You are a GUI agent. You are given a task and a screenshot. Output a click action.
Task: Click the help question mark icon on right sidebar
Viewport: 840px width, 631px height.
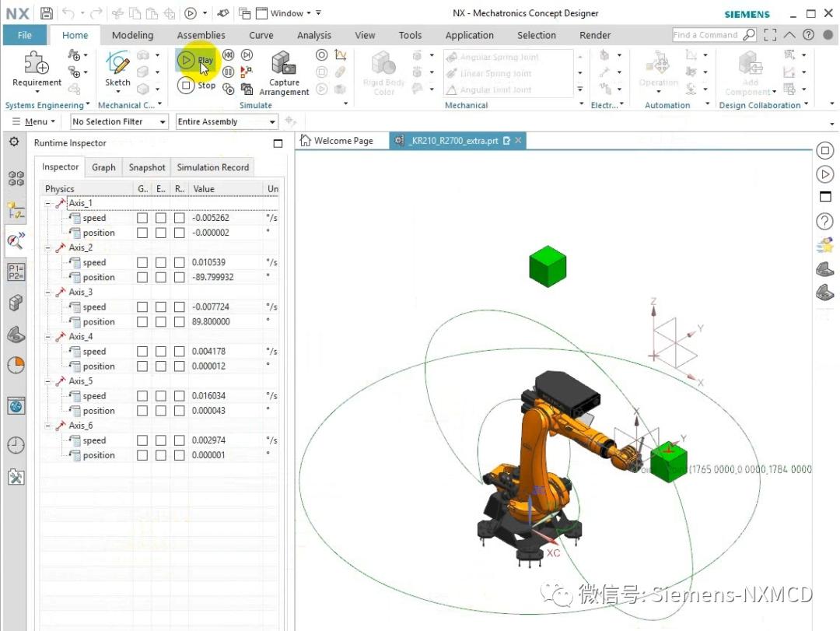click(x=824, y=221)
